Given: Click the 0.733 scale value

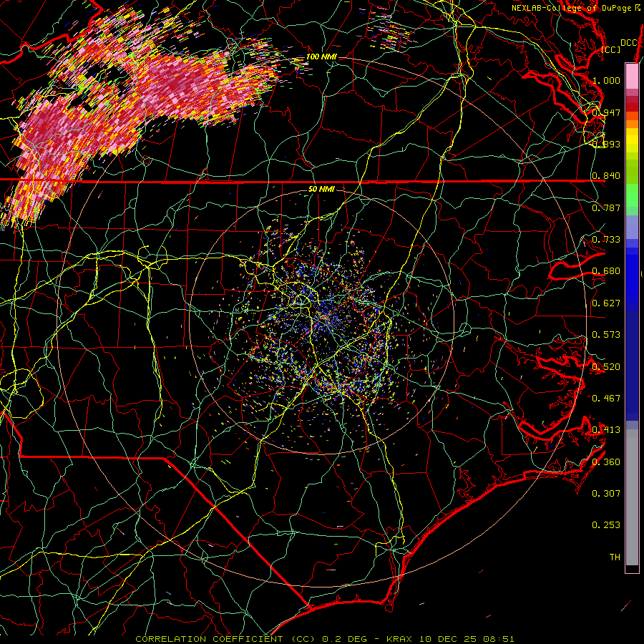Looking at the screenshot, I should pos(606,240).
